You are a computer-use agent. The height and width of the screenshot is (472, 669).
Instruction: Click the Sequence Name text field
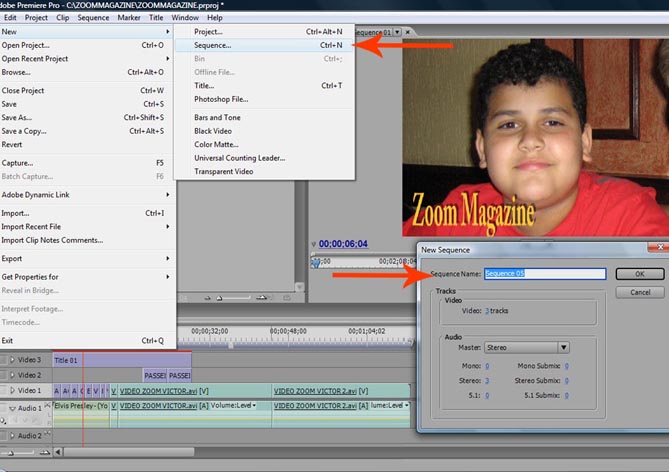[545, 273]
